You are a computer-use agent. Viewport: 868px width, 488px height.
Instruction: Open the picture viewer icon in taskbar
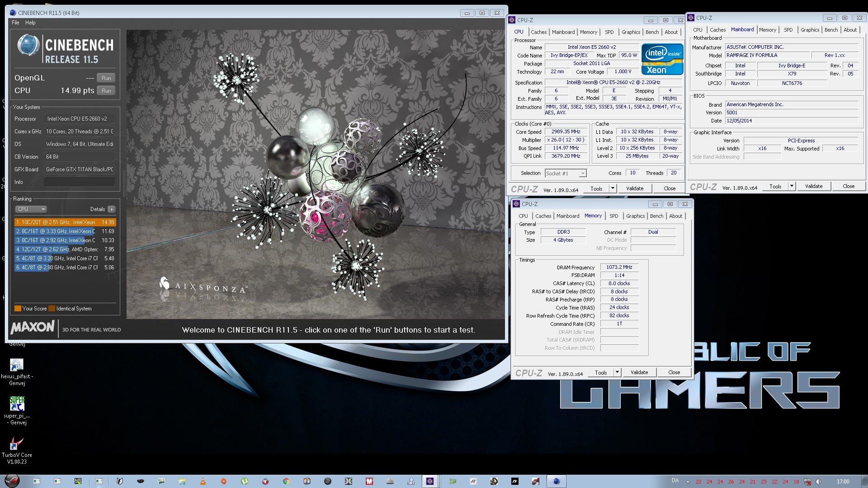(x=161, y=481)
